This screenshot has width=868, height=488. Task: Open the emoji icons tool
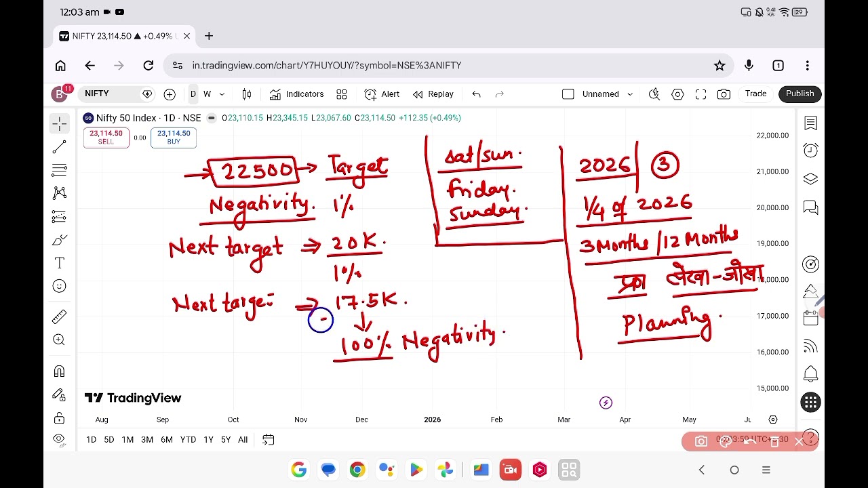[x=60, y=287]
